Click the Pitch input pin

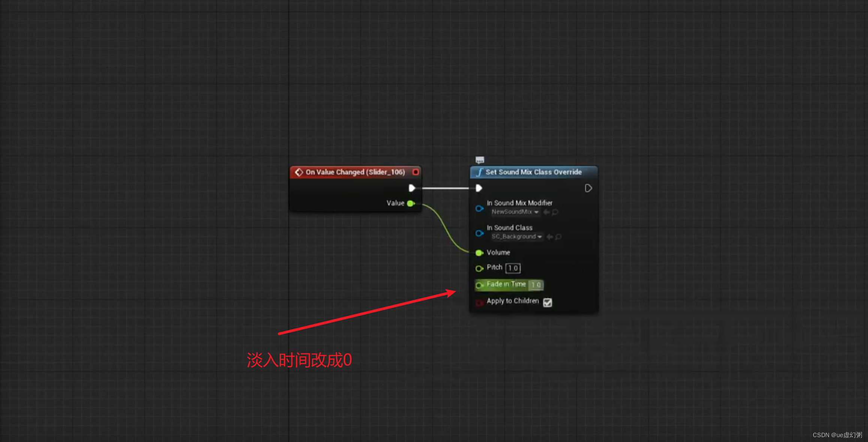(479, 268)
